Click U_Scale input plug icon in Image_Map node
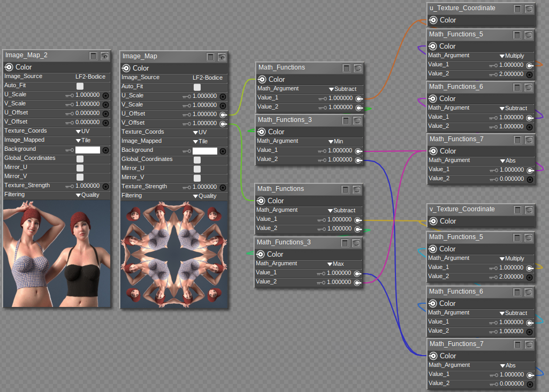549x392 pixels. (x=223, y=96)
